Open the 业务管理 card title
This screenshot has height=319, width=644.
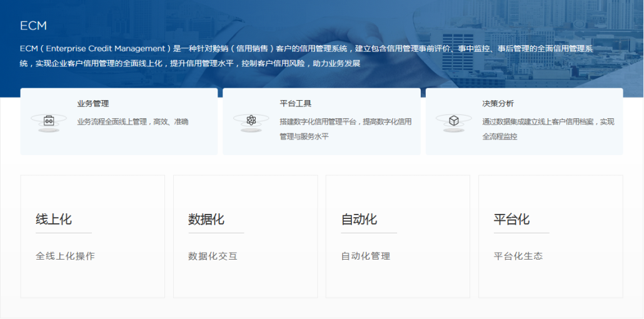click(93, 104)
